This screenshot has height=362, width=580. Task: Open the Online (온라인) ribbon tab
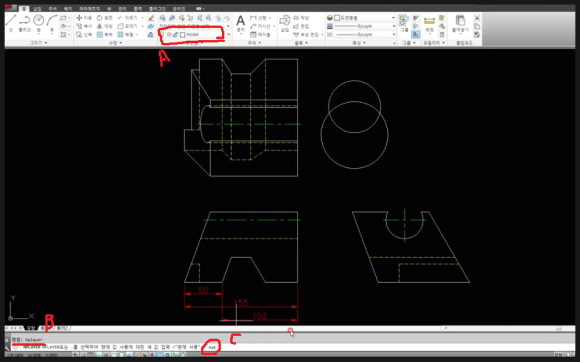179,9
